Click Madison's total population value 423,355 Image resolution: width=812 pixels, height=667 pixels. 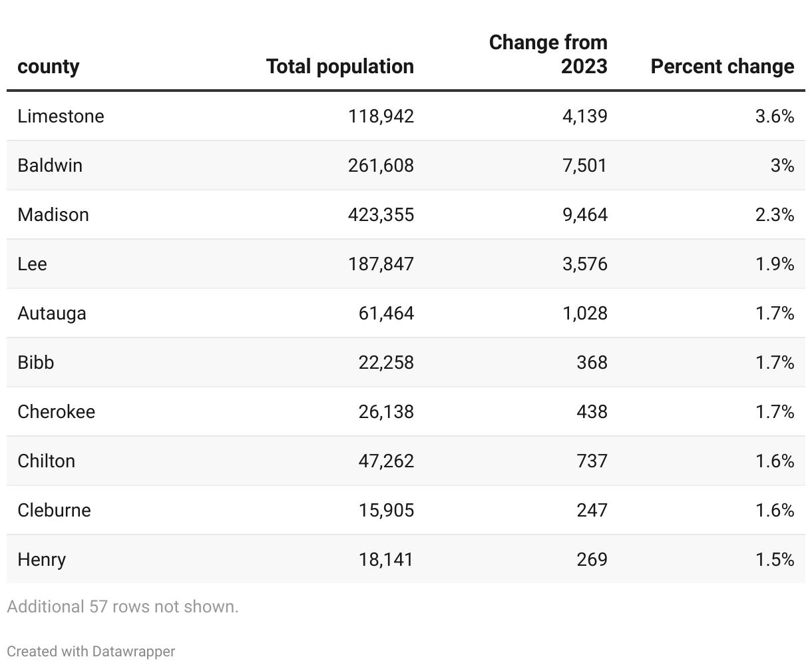point(381,215)
